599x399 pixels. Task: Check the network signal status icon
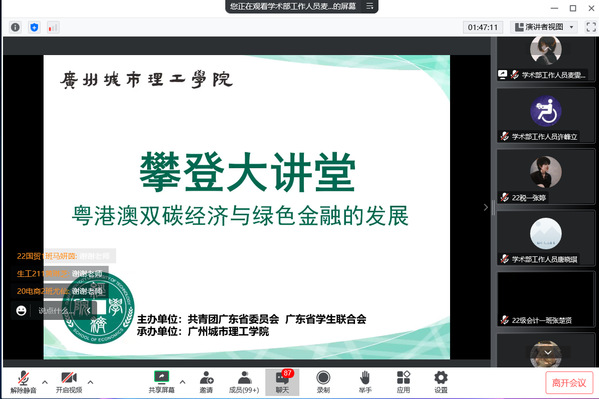pos(53,28)
